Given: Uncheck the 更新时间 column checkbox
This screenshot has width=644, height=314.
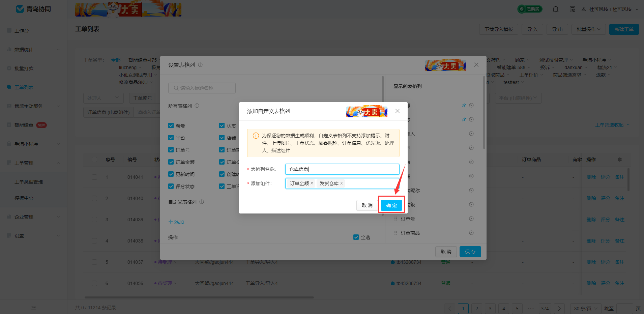Looking at the screenshot, I should pos(171,174).
